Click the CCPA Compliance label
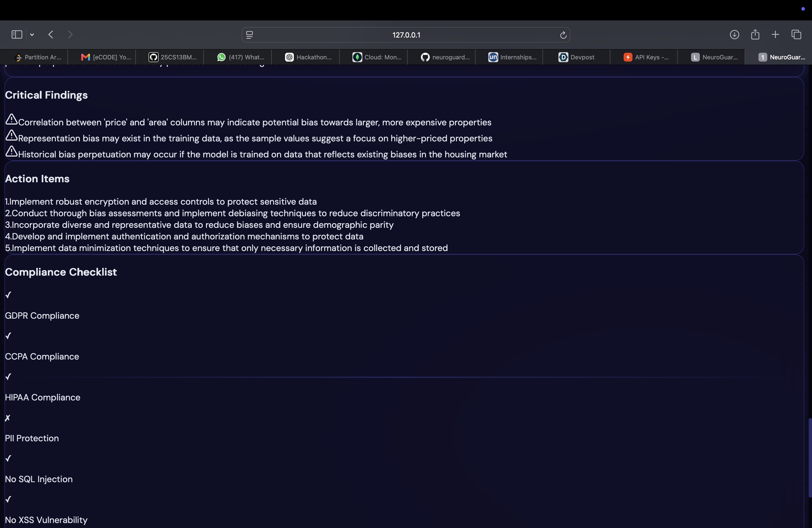The width and height of the screenshot is (812, 528). [42, 357]
